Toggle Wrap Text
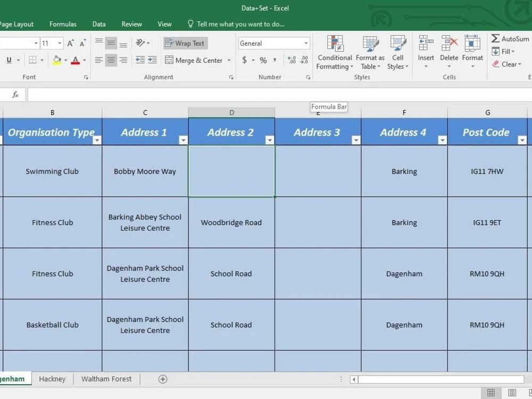The width and height of the screenshot is (532, 399). 185,43
